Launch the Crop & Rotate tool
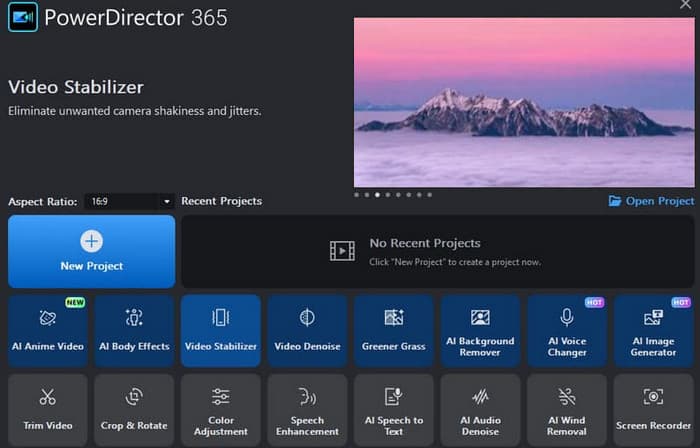Screen dimensions: 700x448 click(x=134, y=410)
